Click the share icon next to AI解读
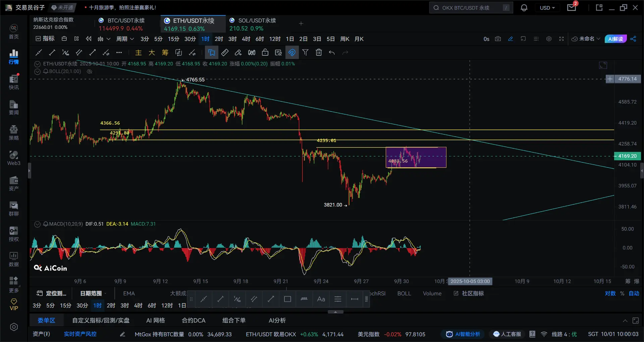Image resolution: width=644 pixels, height=342 pixels. (633, 39)
